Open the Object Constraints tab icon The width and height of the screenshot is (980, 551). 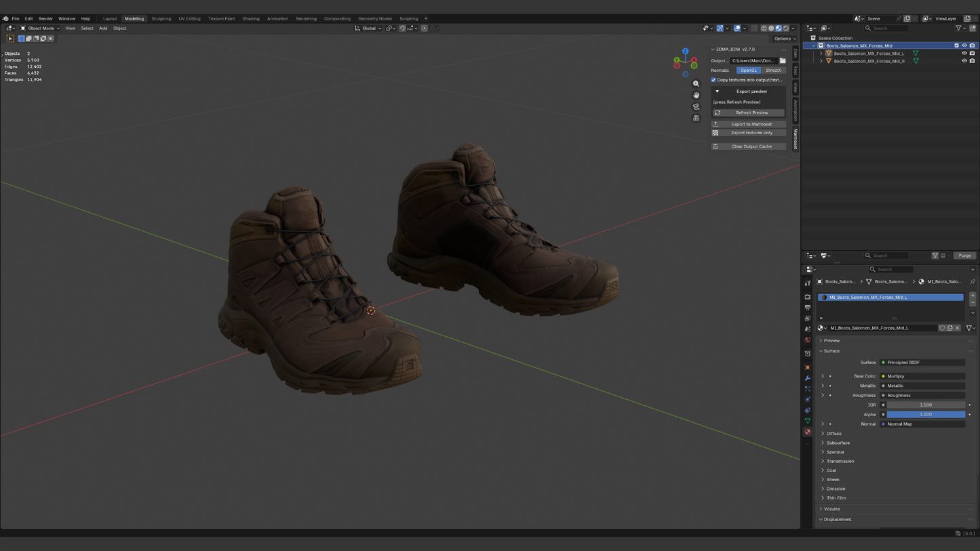pos(808,411)
